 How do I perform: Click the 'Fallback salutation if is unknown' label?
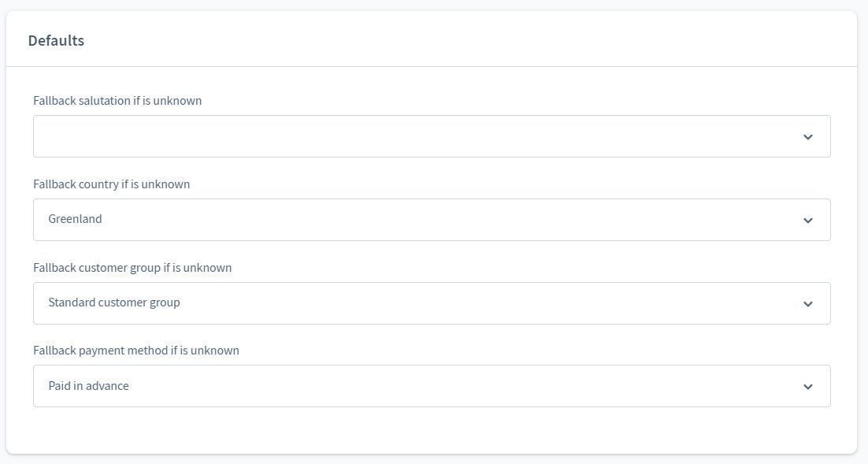tap(117, 101)
